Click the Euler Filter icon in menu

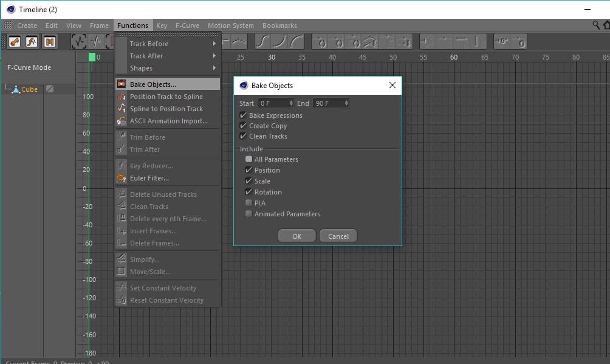pos(122,178)
